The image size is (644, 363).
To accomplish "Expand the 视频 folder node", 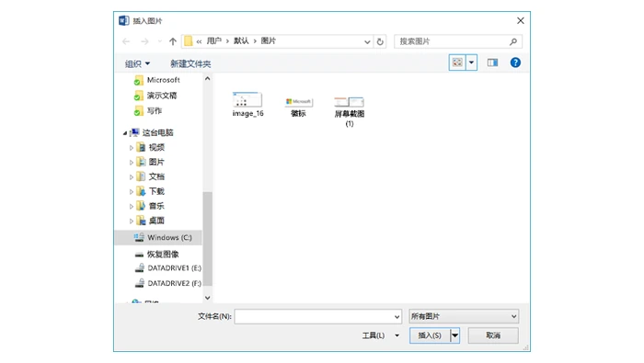I will pos(132,148).
